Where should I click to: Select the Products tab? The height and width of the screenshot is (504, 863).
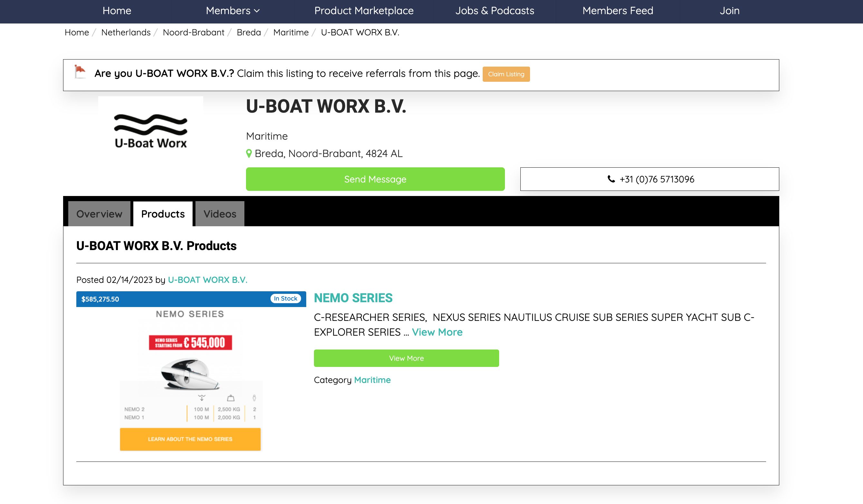pos(163,214)
